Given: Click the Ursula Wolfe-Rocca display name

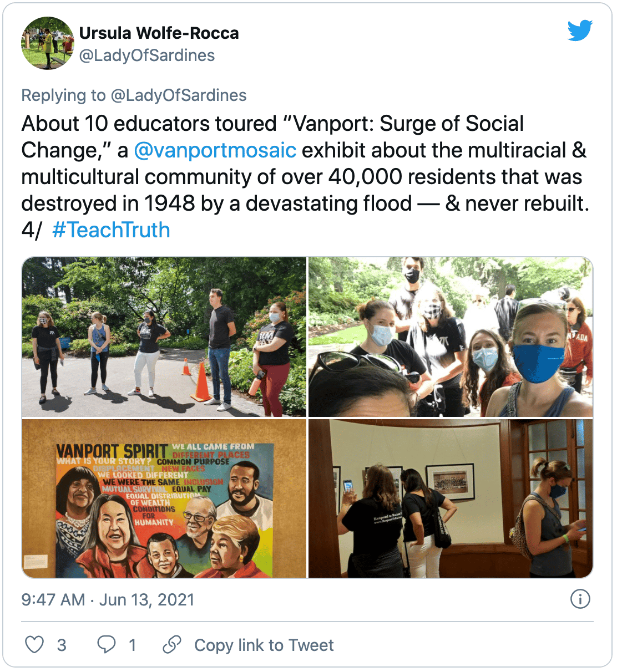Looking at the screenshot, I should tap(159, 33).
